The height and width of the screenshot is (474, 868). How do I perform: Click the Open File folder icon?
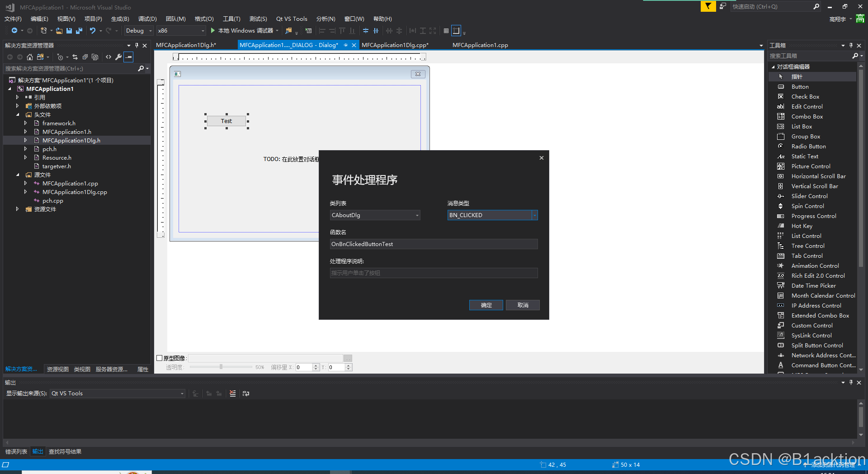[x=59, y=31]
